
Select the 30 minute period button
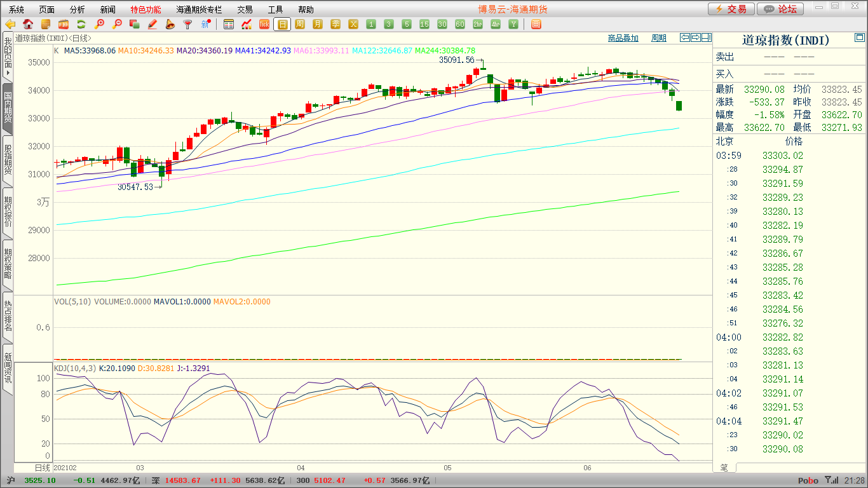point(442,24)
